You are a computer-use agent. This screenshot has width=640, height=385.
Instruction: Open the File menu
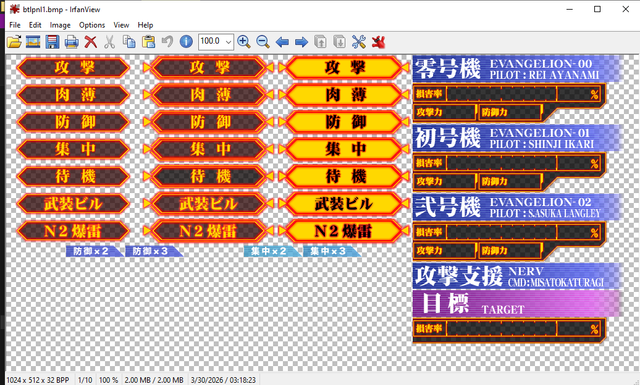[x=15, y=25]
